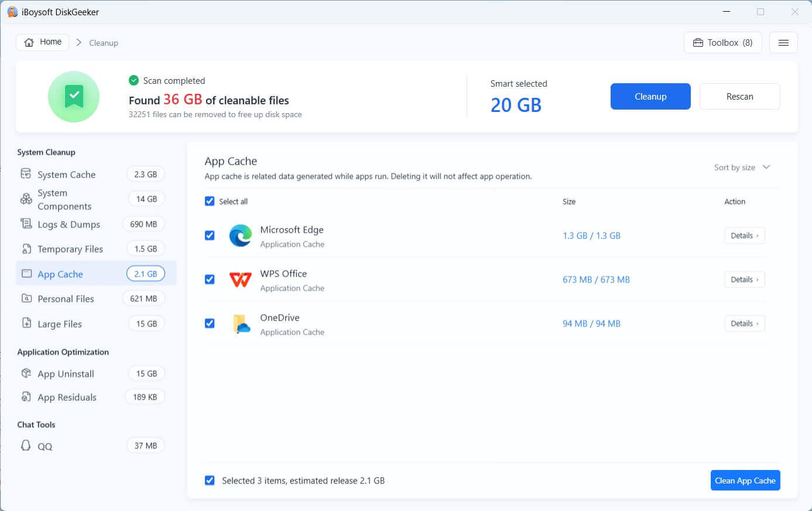Expand Details for OneDrive
Screen dimensions: 812x511
tap(745, 323)
